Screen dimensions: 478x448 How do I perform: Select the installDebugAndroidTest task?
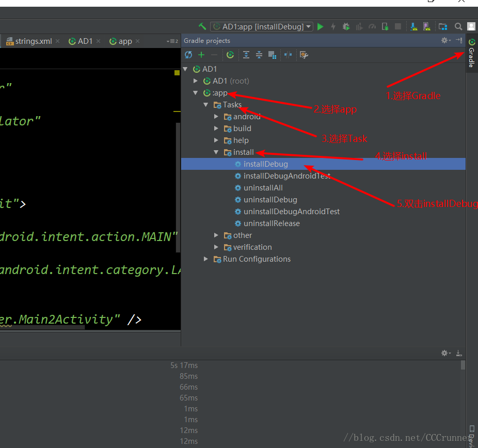pos(286,176)
